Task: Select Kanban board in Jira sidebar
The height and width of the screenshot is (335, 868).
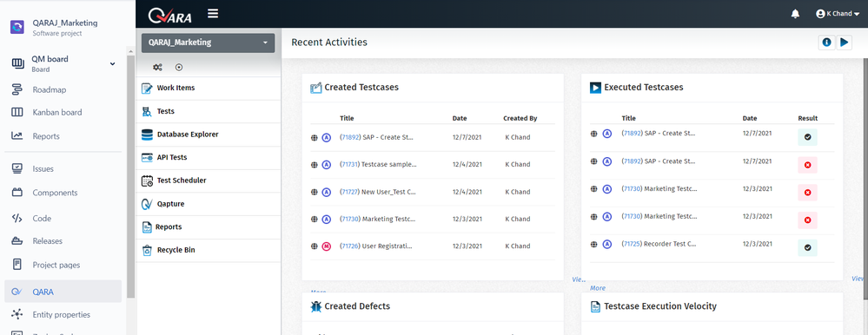Action: [57, 112]
